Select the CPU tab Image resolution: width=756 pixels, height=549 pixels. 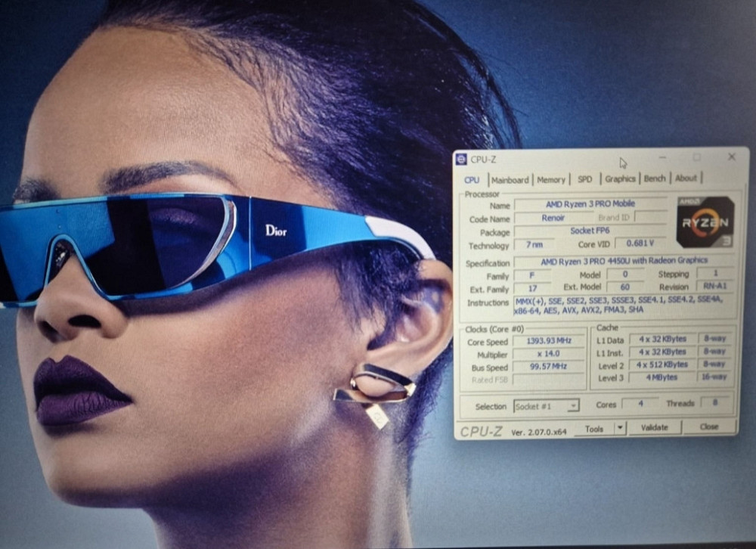click(x=472, y=180)
